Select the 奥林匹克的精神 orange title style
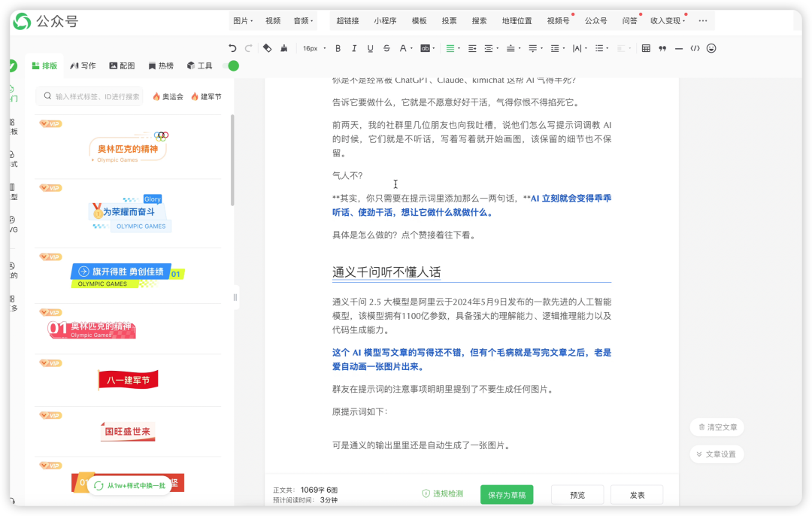This screenshot has width=812, height=516. click(128, 147)
